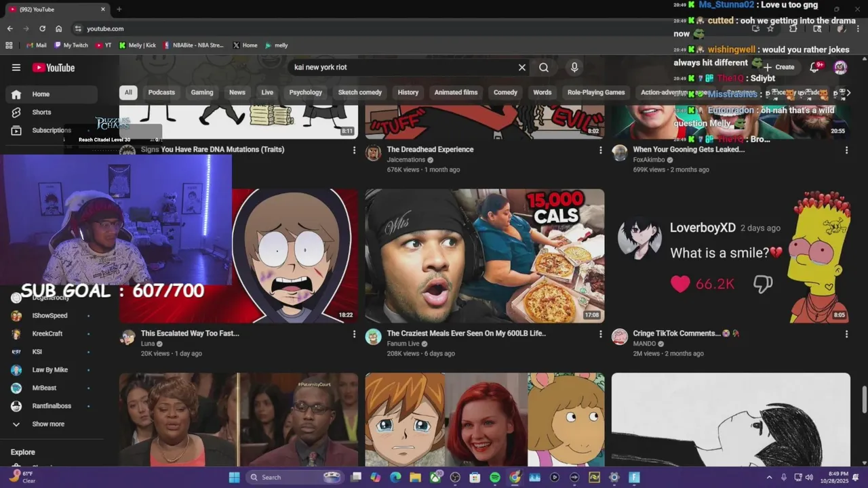Select the Podcasts filter chip
868x488 pixels.
pos(161,92)
